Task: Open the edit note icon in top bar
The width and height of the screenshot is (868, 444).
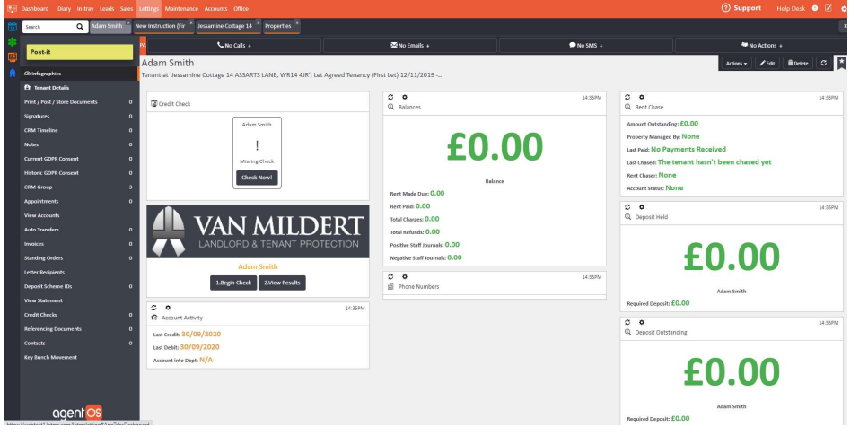Action: (829, 8)
